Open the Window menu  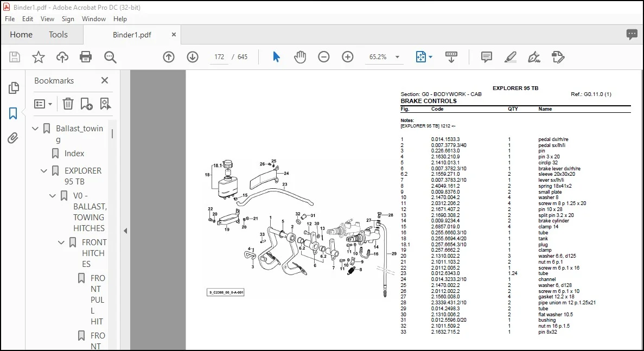[x=94, y=19]
